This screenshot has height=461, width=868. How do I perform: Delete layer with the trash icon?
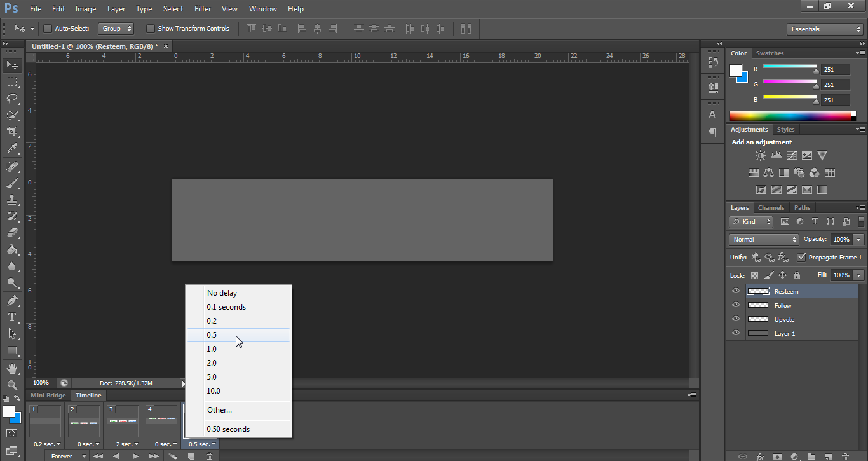845,457
